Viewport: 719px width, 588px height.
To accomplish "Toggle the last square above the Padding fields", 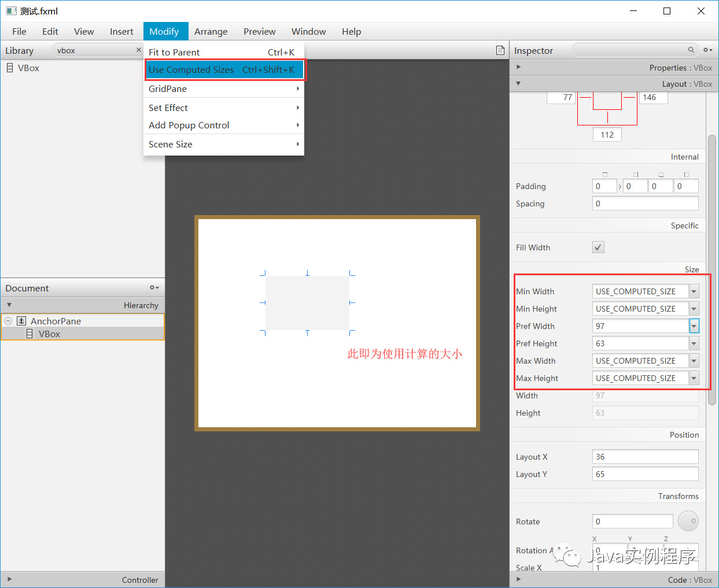I will (686, 173).
